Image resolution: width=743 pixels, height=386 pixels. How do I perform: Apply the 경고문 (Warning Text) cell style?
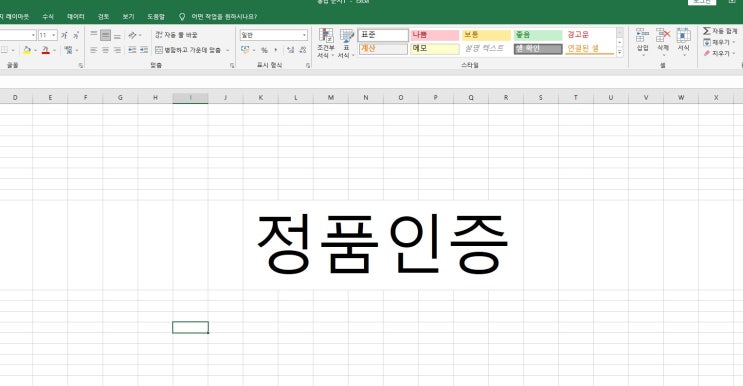coord(589,35)
